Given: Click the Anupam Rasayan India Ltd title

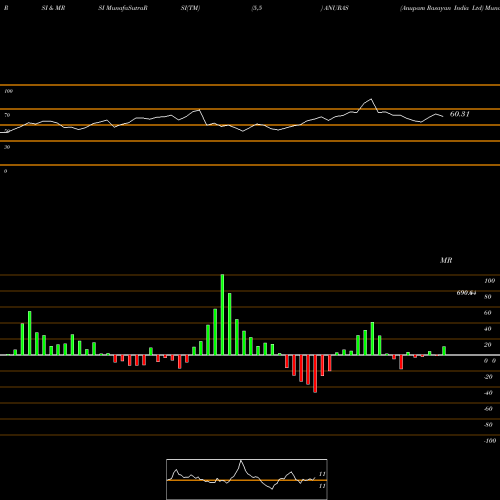Looking at the screenshot, I should click(442, 8).
